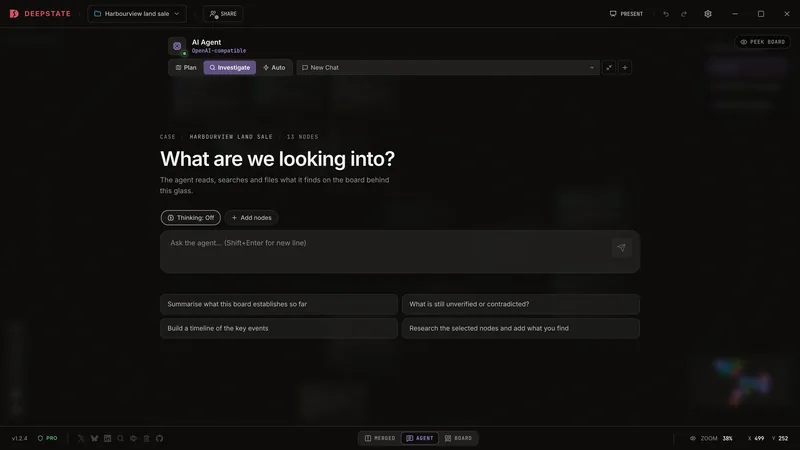
Task: Choose 'Summarise what this board establishes so far'
Action: [x=279, y=304]
